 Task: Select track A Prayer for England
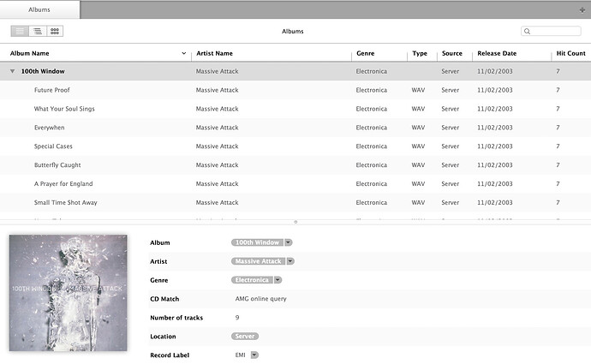coord(63,184)
